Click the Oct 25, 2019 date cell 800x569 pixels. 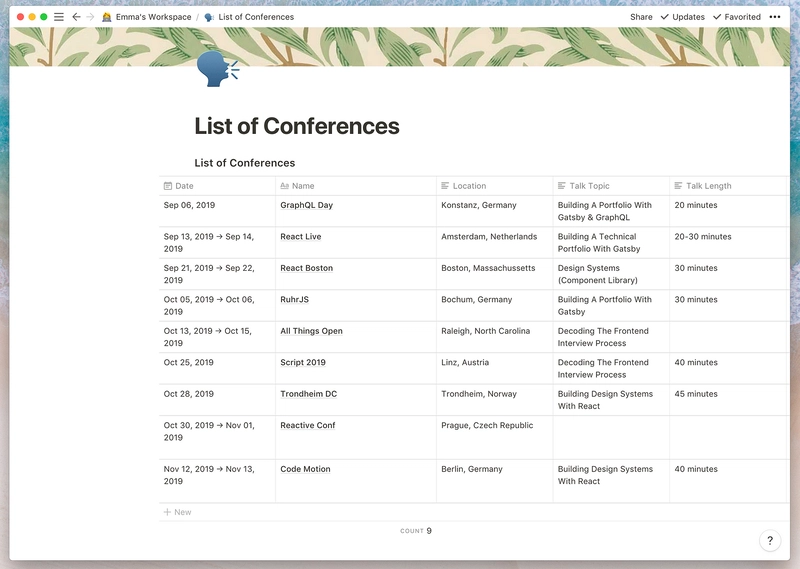[x=217, y=368]
